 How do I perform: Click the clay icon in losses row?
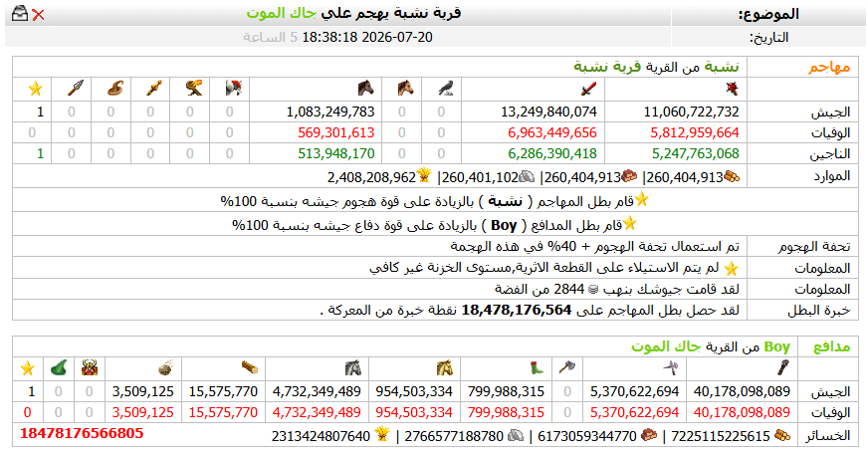[x=649, y=436]
